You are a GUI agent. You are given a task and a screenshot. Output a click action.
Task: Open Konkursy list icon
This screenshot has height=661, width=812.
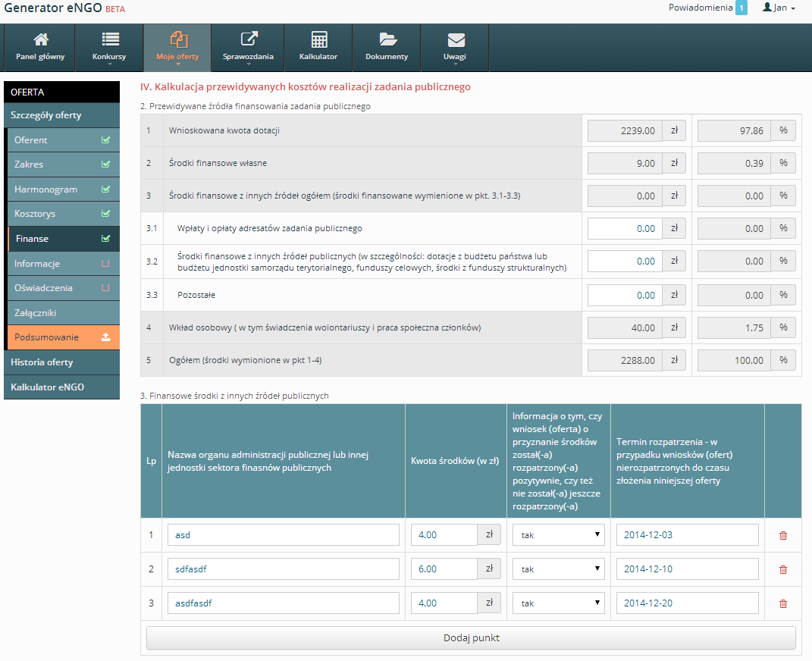110,39
